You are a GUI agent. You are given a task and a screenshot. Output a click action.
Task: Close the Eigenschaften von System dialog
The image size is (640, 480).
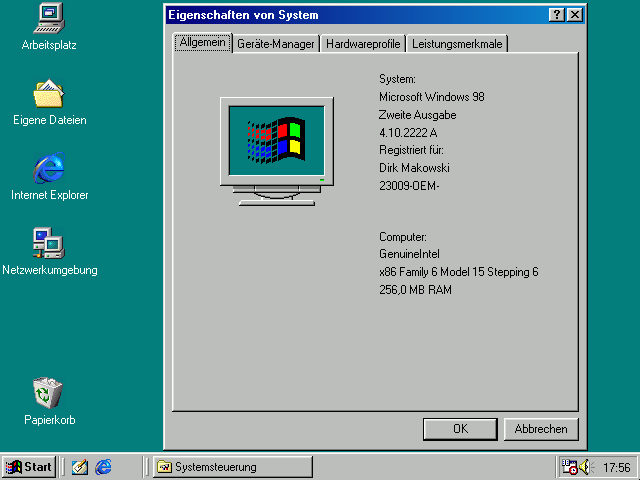click(575, 15)
